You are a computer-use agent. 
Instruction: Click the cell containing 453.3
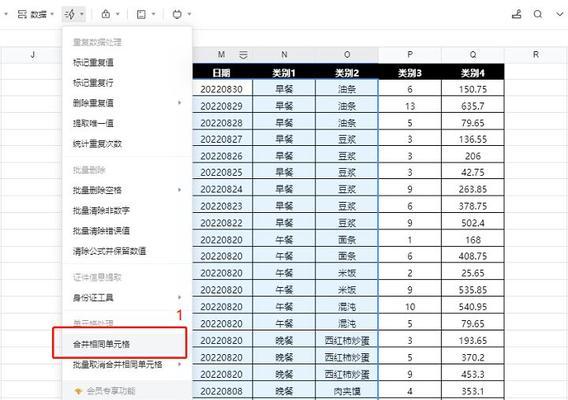point(473,374)
